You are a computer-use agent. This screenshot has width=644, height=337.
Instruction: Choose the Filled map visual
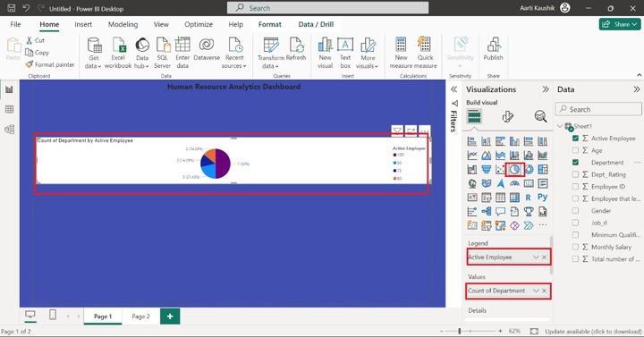[x=487, y=183]
